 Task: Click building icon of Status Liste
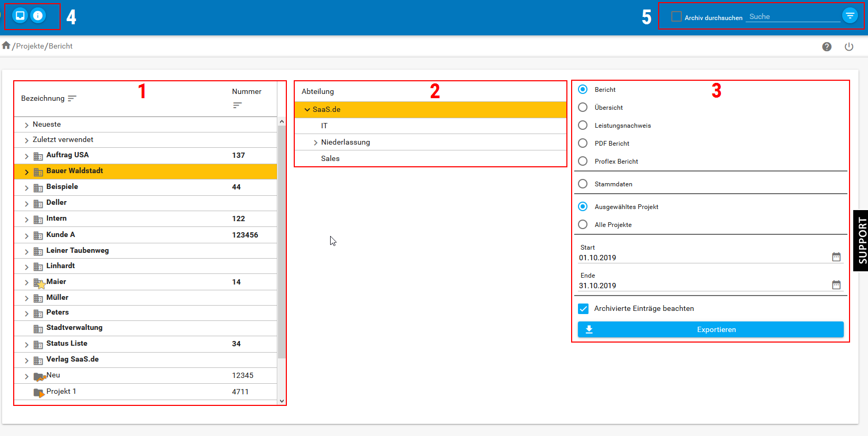tap(38, 345)
